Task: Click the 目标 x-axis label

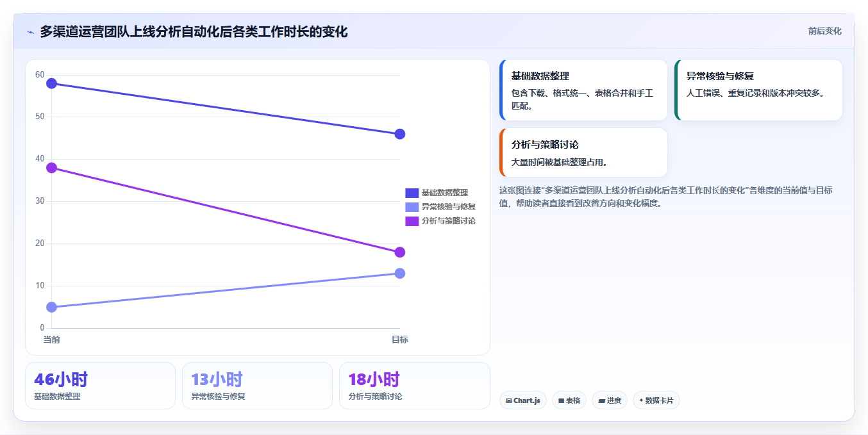Action: tap(400, 340)
